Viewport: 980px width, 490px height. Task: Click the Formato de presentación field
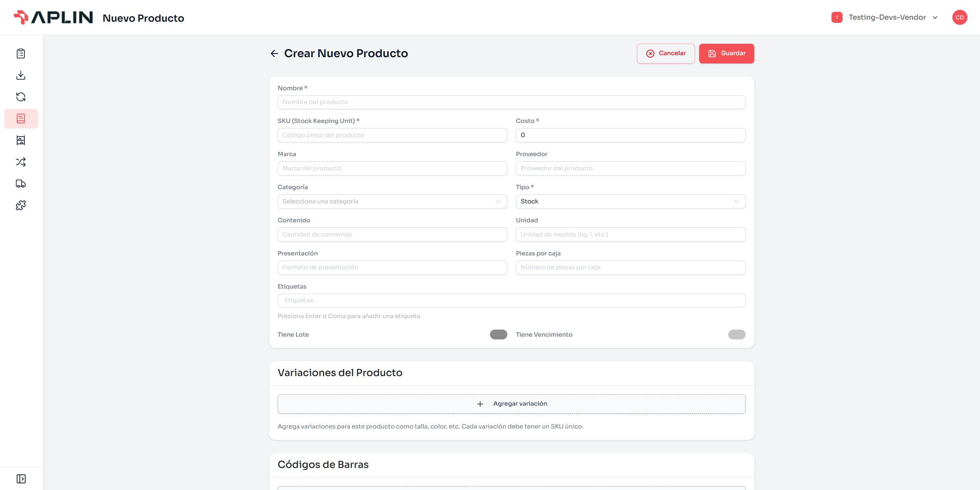392,268
